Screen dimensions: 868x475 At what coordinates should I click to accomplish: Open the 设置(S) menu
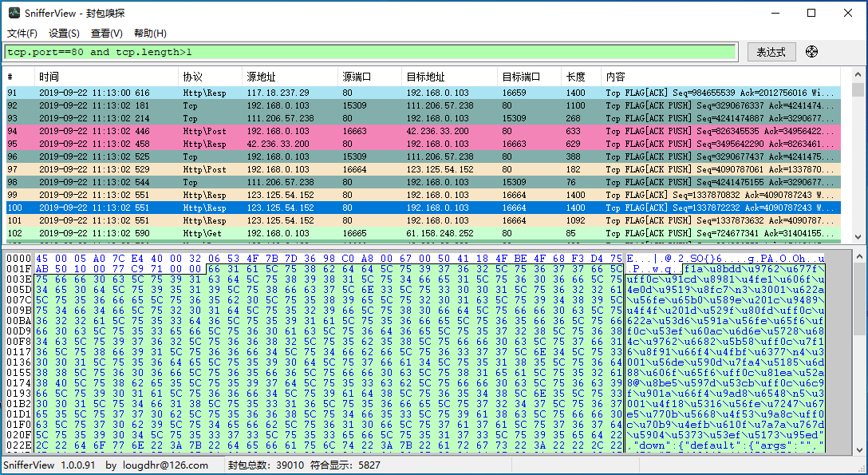pos(64,34)
